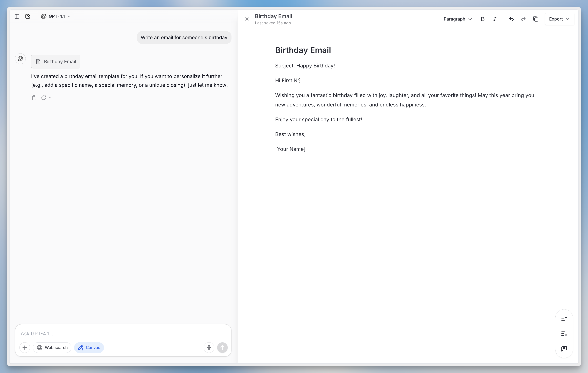Click the [Your Name] placeholder
This screenshot has height=373, width=588.
click(290, 149)
